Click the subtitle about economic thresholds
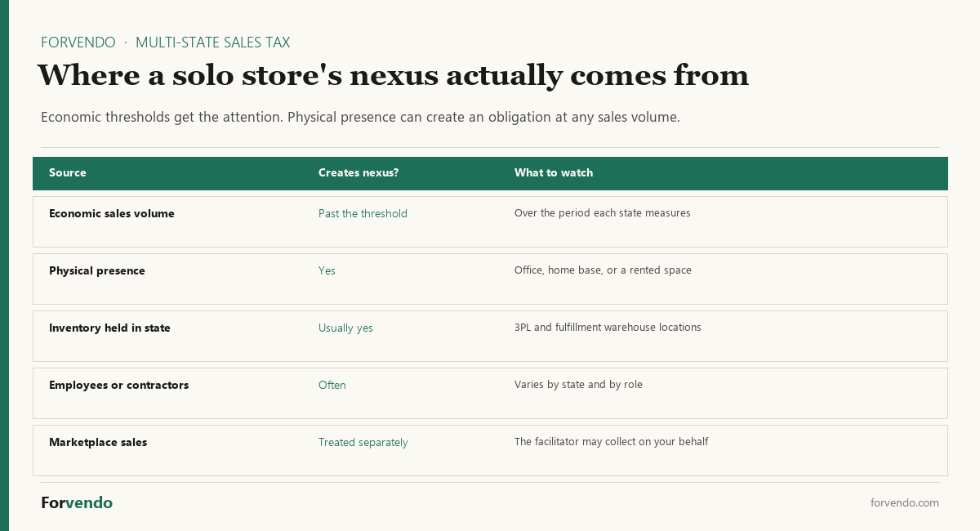 pos(360,117)
